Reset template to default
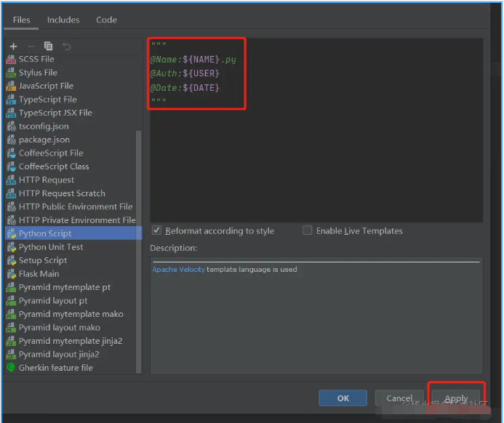Screen dimensions: 504x423 pyautogui.click(x=66, y=47)
